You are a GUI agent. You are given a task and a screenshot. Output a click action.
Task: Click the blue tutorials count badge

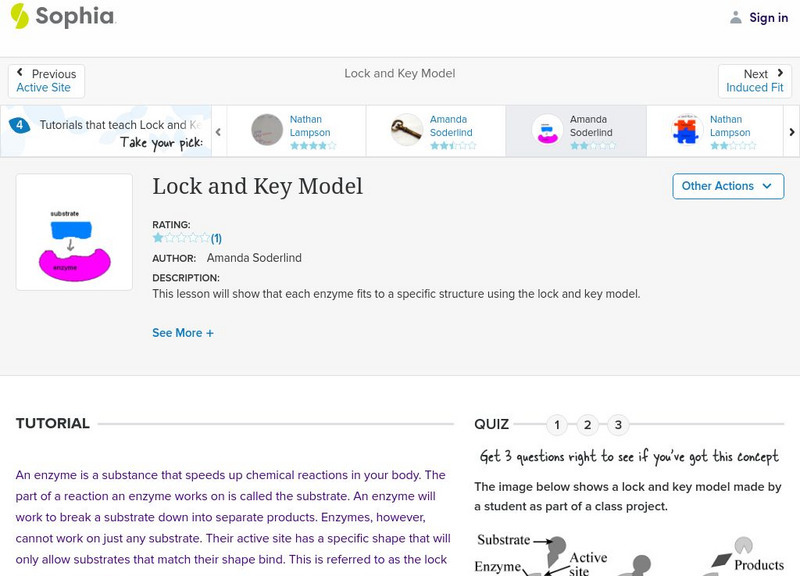click(19, 125)
